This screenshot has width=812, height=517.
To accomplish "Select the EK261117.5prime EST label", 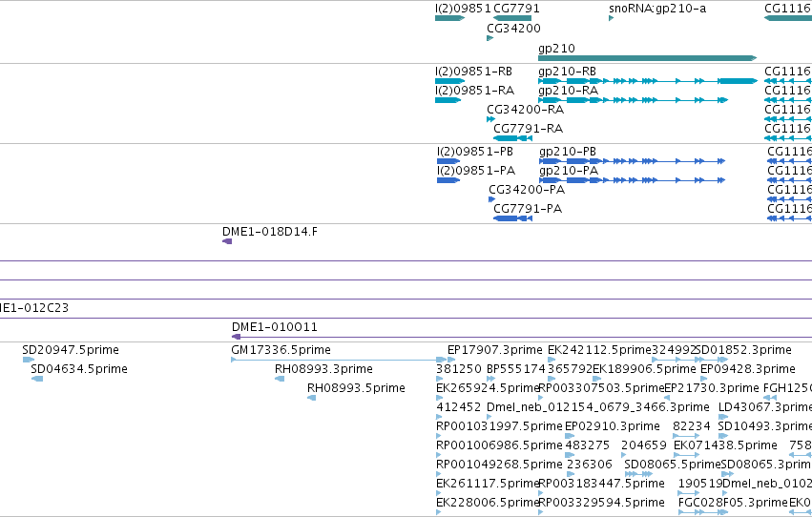I will tap(488, 485).
